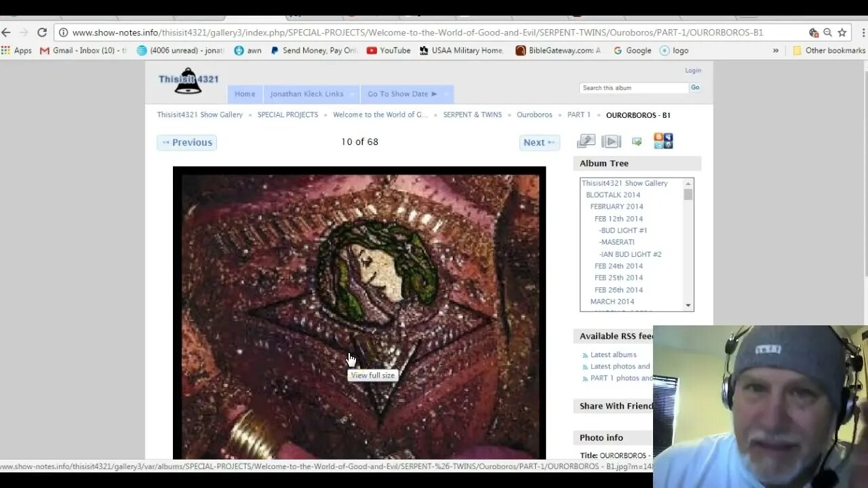
Task: Click the blocked cookies icon in address bar
Action: point(814,33)
